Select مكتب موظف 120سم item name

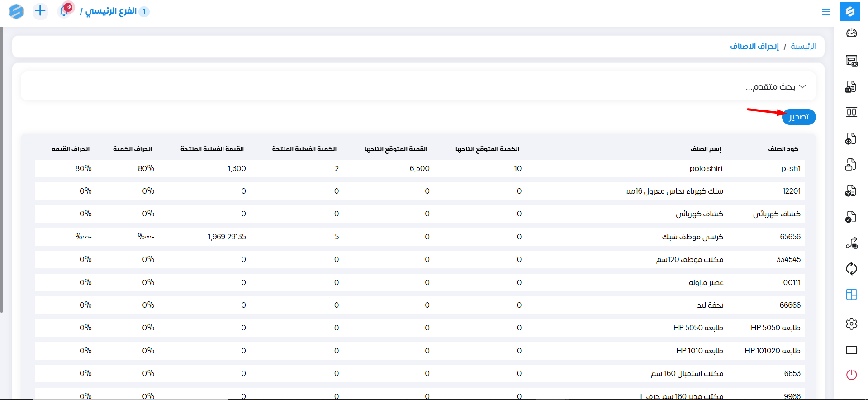coord(690,259)
